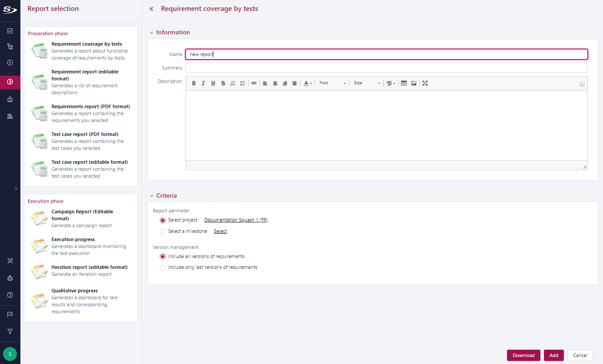Image resolution: width=603 pixels, height=364 pixels.
Task: Select Execution progress report type
Action: [73, 239]
